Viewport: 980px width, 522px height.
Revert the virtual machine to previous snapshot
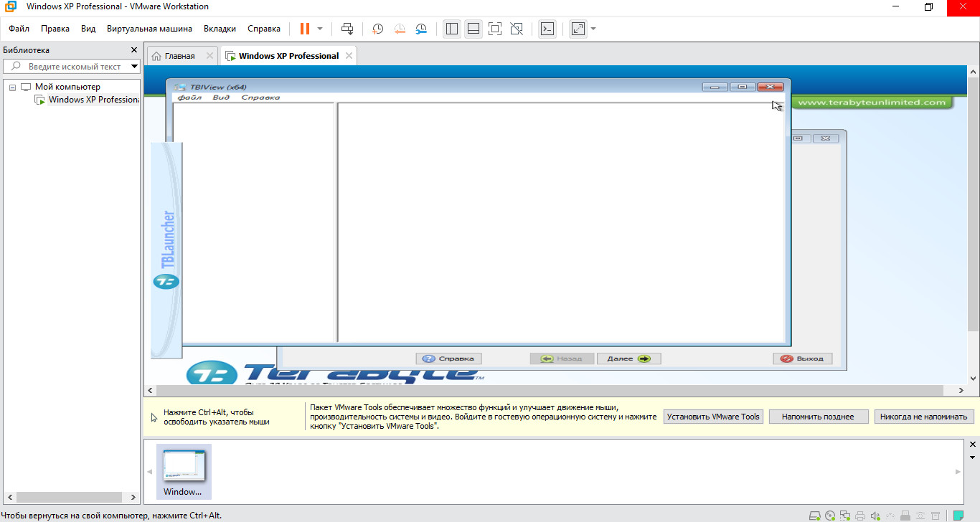coord(400,29)
